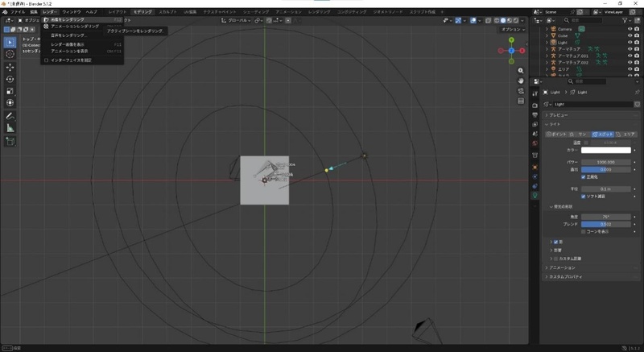Click the white カラー swatch
The image size is (644, 352).
(606, 151)
